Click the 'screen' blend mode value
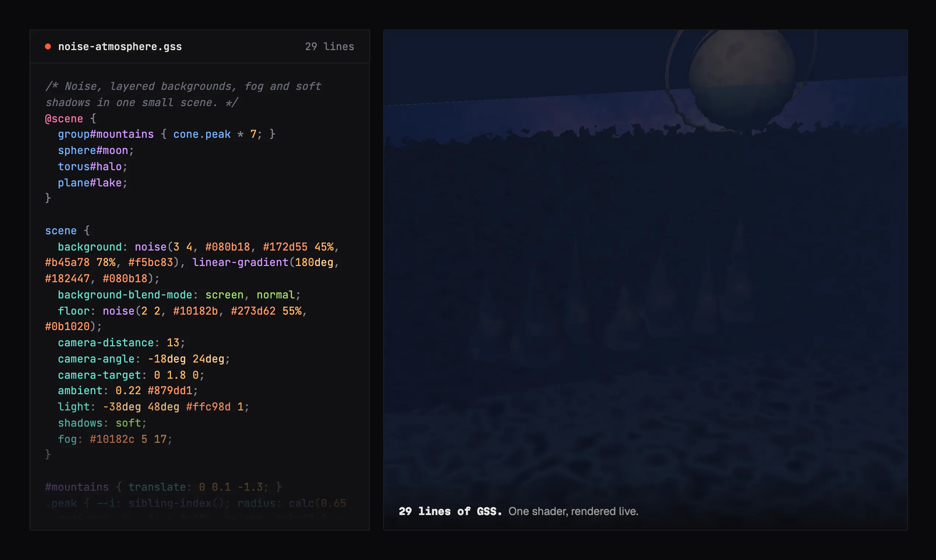 click(224, 295)
